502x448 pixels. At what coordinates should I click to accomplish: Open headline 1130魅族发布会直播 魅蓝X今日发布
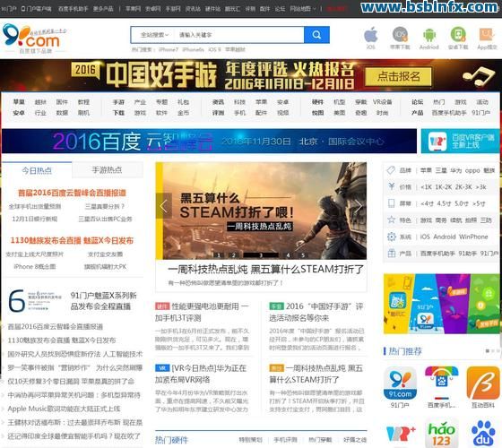point(72,240)
